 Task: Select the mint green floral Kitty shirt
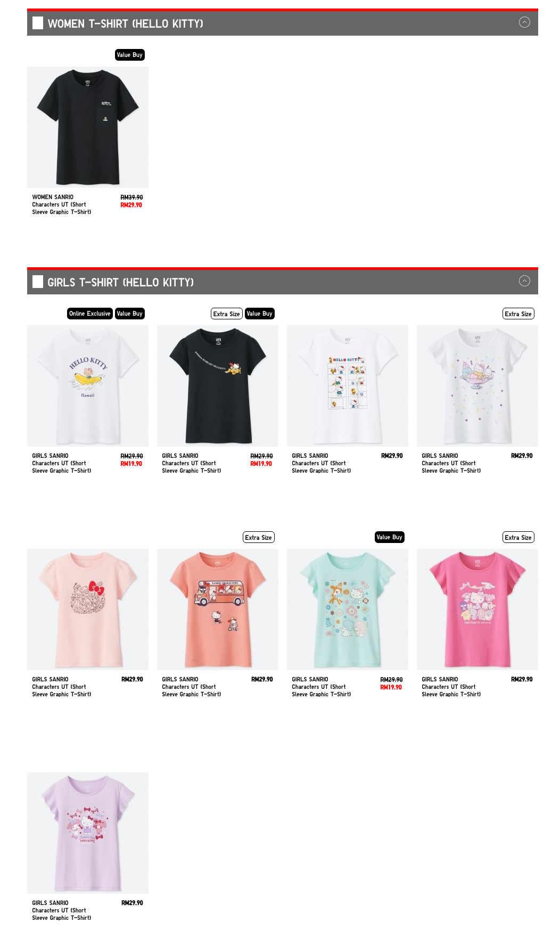click(348, 610)
